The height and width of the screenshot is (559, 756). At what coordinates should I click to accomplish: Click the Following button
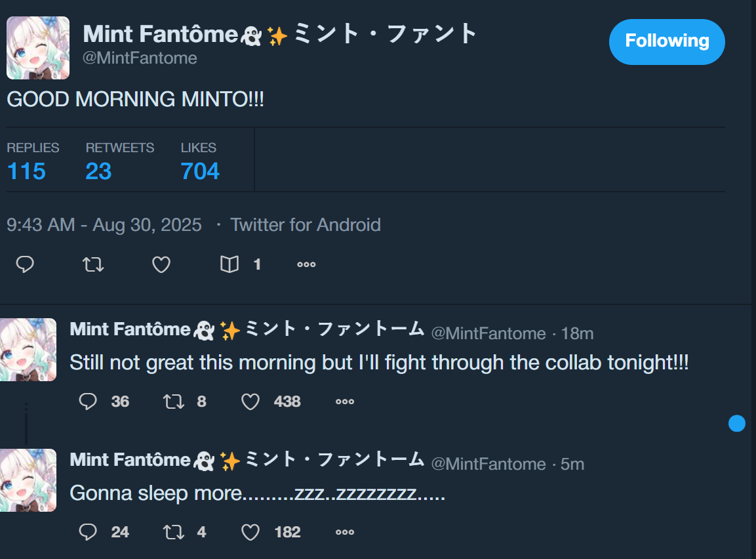[667, 41]
